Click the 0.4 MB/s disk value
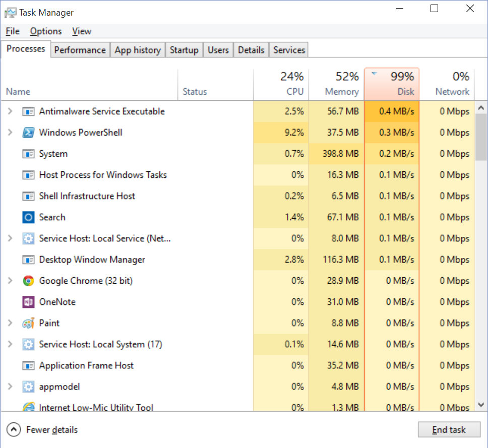This screenshot has width=488, height=448. coord(396,111)
